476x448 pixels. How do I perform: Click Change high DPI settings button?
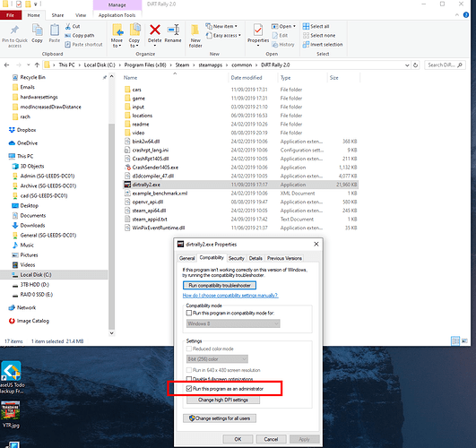tap(223, 400)
